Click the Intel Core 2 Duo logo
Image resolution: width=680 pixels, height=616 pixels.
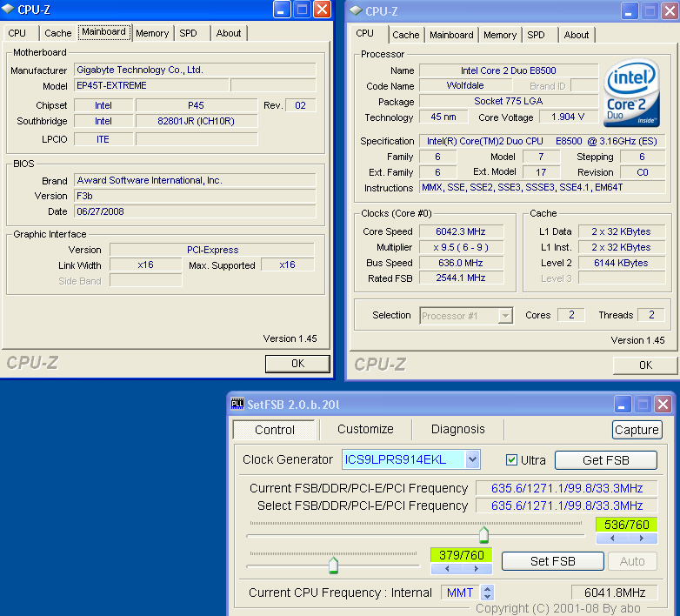pos(631,93)
